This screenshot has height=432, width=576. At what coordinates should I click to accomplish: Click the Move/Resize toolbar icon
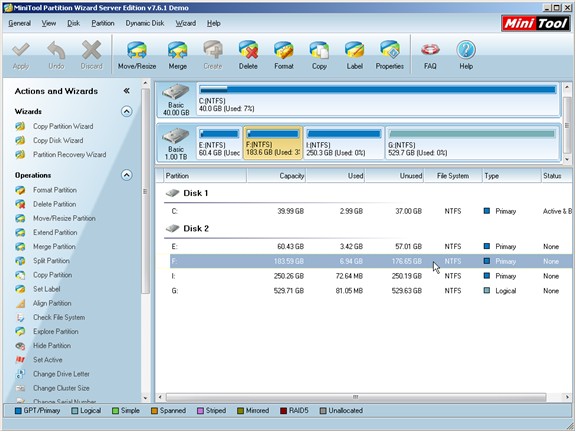coord(137,55)
